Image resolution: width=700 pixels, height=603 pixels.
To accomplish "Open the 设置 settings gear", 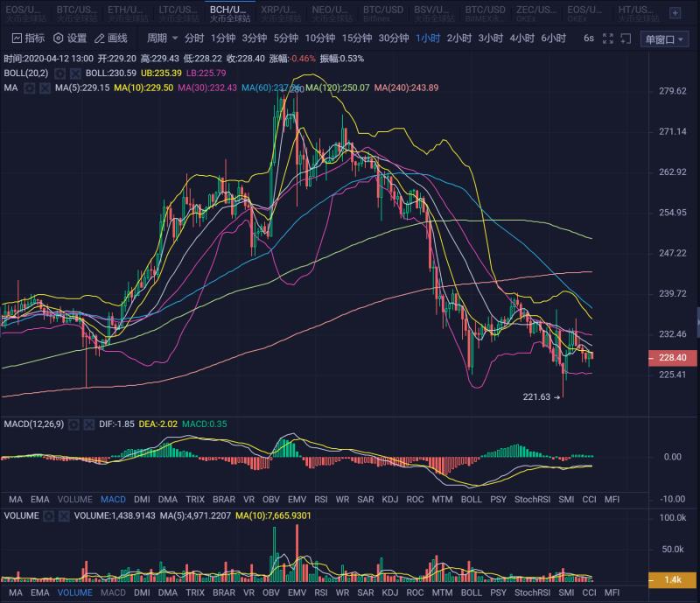I will click(x=70, y=39).
